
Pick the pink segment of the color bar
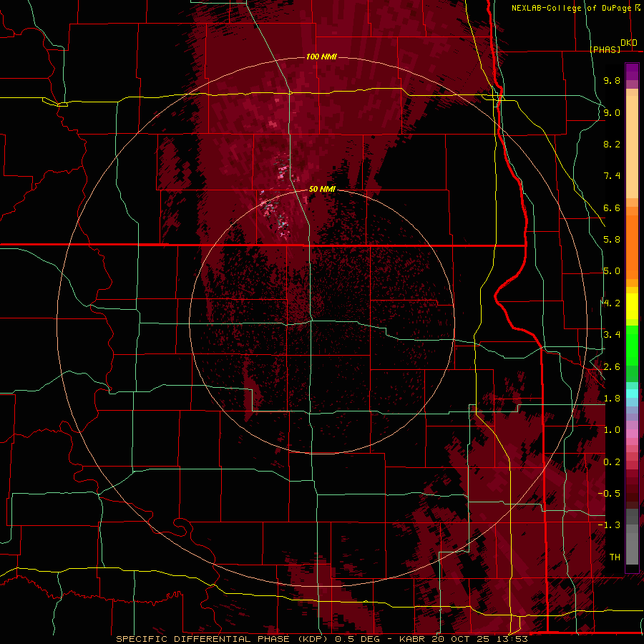[x=632, y=434]
